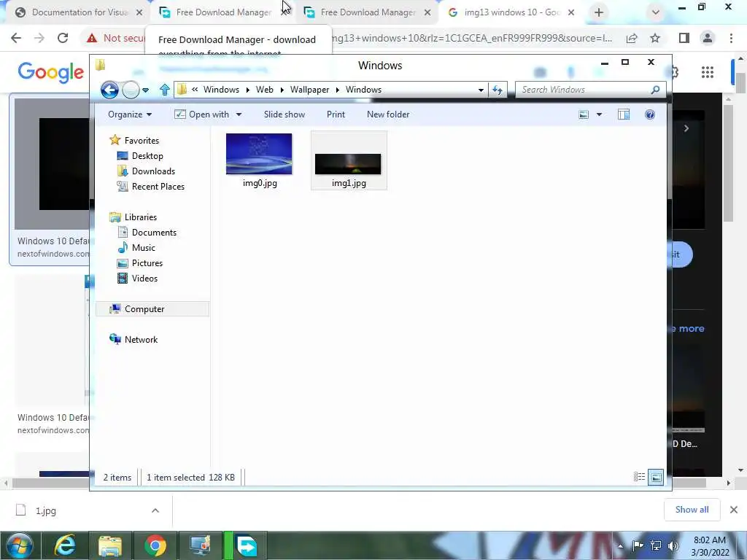Share this page icon in Chrome
The height and width of the screenshot is (560, 747).
tap(632, 38)
